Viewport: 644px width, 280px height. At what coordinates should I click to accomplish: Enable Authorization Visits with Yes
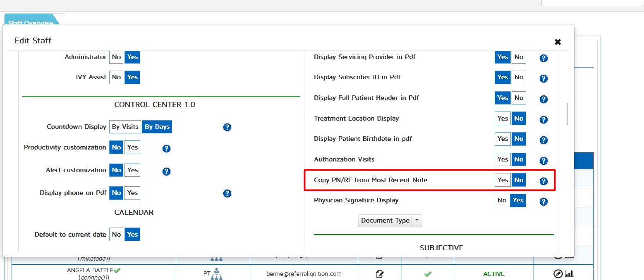click(503, 159)
